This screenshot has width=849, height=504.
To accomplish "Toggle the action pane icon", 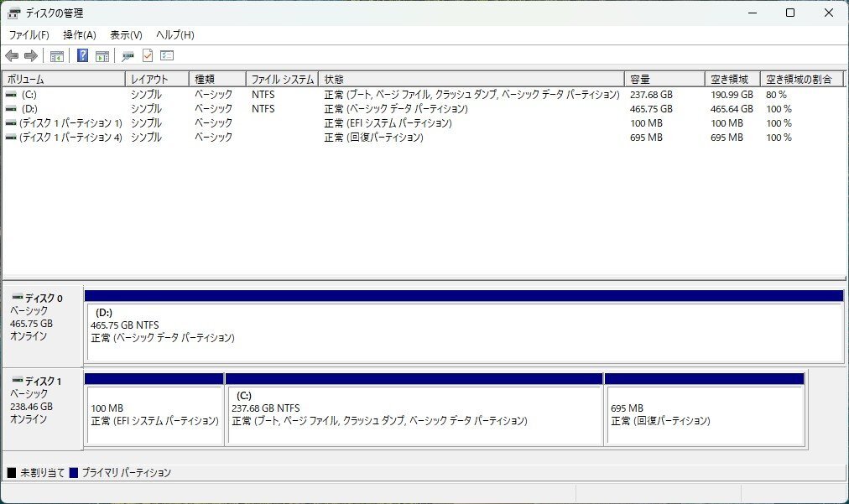I will [x=102, y=55].
